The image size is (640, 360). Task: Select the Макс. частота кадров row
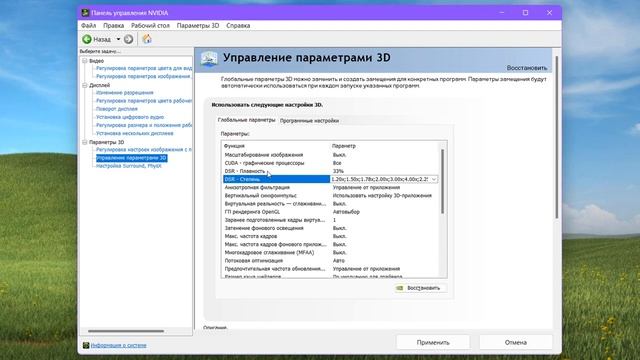click(x=331, y=236)
